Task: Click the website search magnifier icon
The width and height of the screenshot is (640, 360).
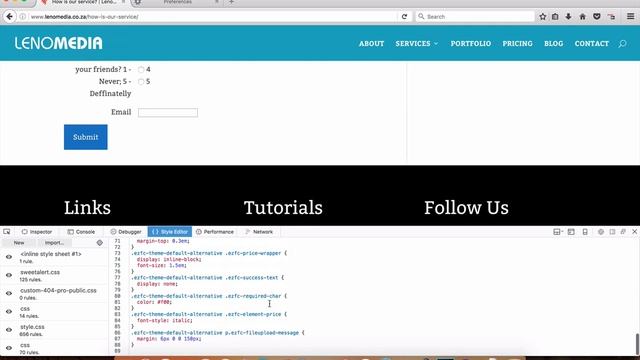Action: [x=622, y=44]
